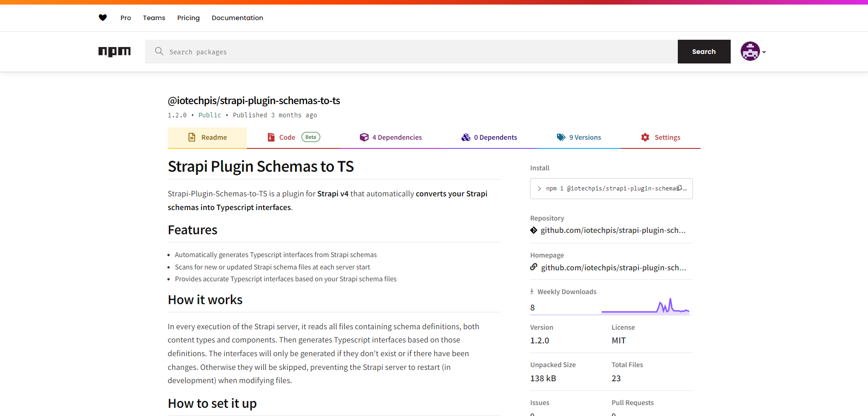The height and width of the screenshot is (416, 868).
Task: View the 9 Versions tab
Action: pyautogui.click(x=579, y=137)
